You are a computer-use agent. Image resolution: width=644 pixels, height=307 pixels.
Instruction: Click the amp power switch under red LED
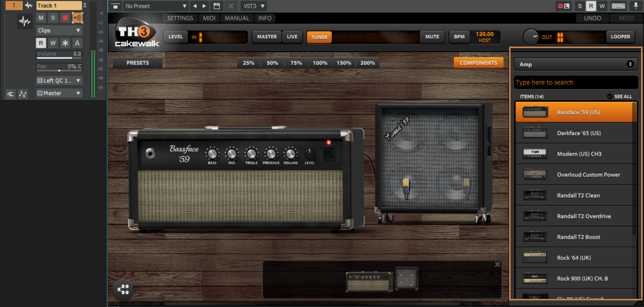[x=329, y=154]
